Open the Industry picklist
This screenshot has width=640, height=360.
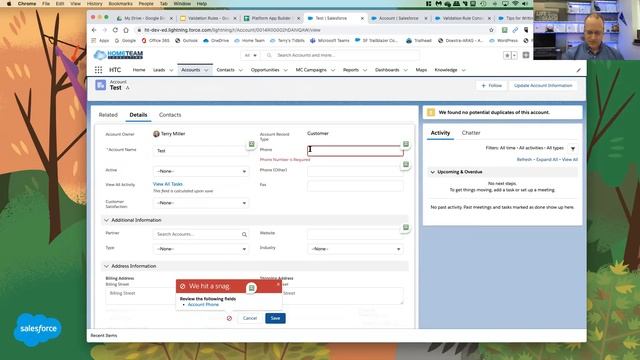pos(355,249)
